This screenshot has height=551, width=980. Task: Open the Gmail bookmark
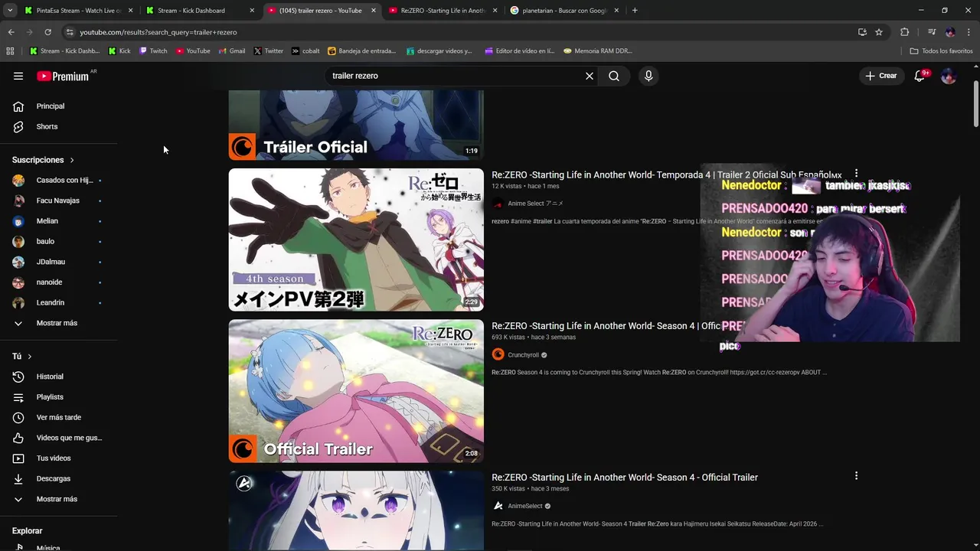point(231,51)
